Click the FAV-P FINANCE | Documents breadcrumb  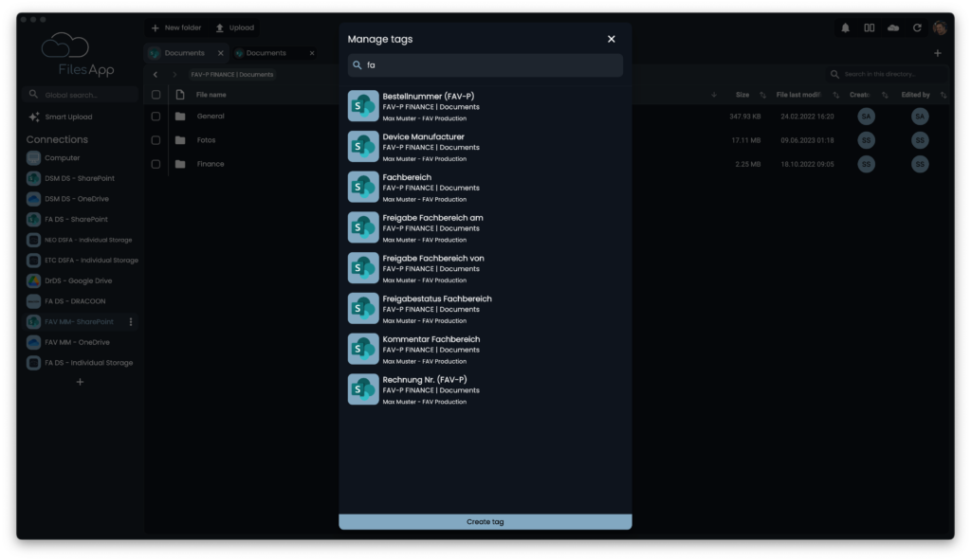pyautogui.click(x=231, y=74)
